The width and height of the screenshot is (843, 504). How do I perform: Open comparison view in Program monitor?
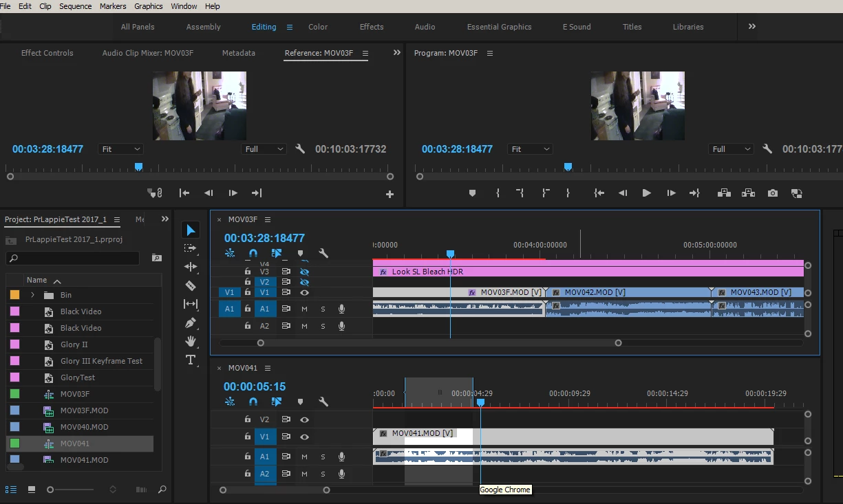[x=796, y=193]
